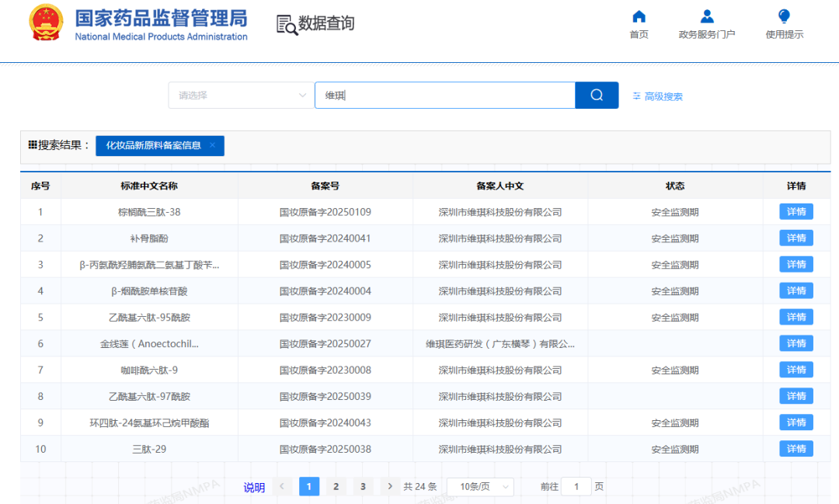This screenshot has height=504, width=839.
Task: Click the 咖啡酰六肽-9 name cell
Action: tap(149, 370)
